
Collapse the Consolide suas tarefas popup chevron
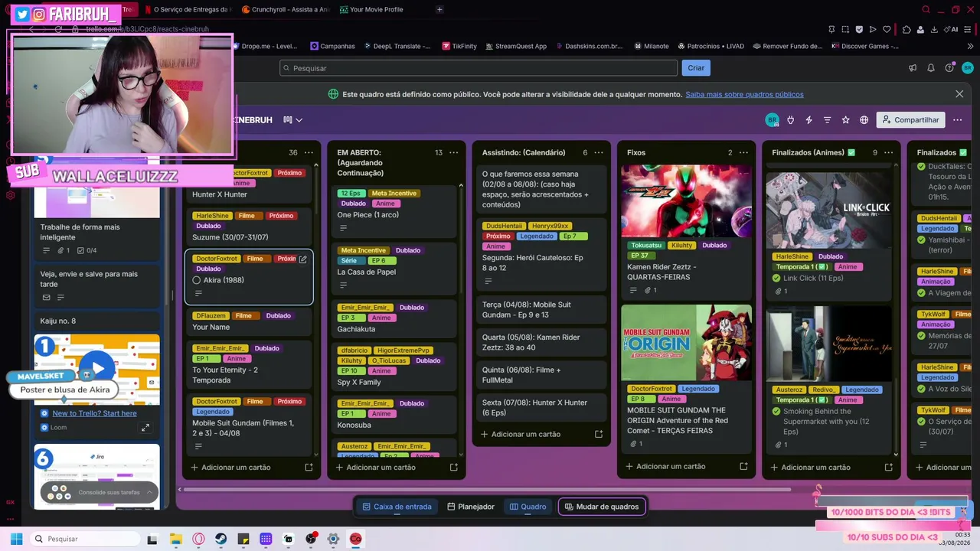(x=148, y=492)
